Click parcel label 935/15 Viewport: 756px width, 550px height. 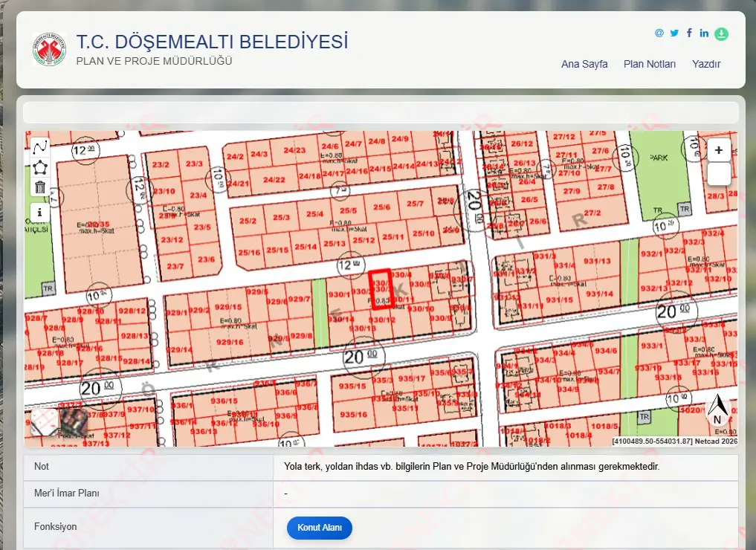coord(352,386)
